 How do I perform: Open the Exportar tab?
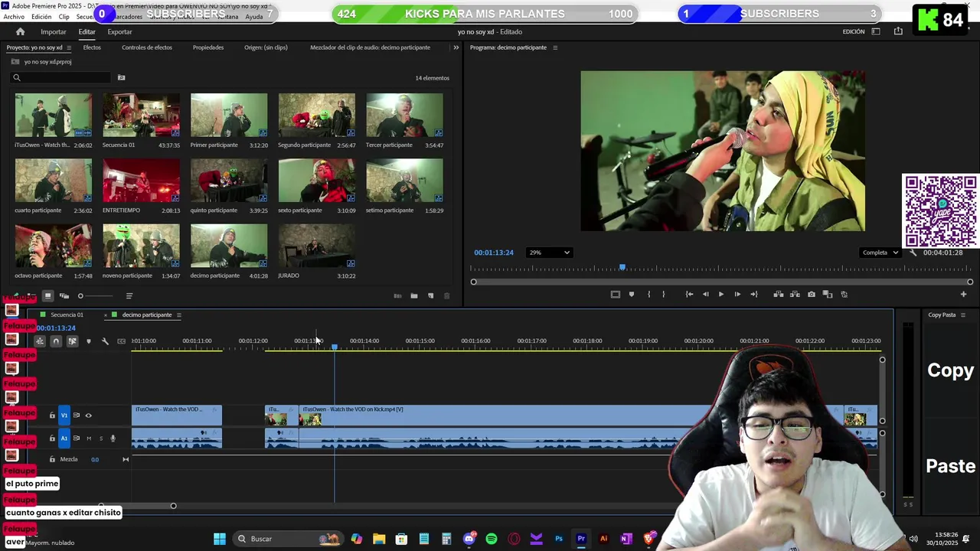pyautogui.click(x=119, y=31)
